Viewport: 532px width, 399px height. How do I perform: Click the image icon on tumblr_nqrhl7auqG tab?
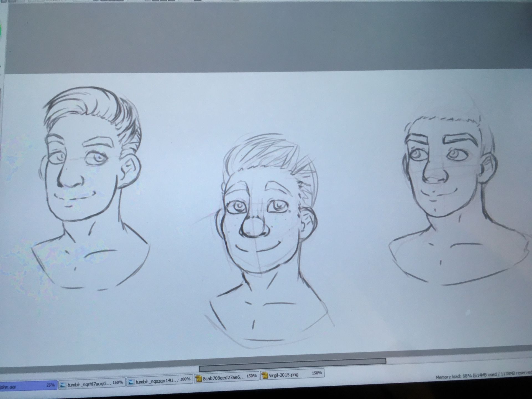click(63, 385)
